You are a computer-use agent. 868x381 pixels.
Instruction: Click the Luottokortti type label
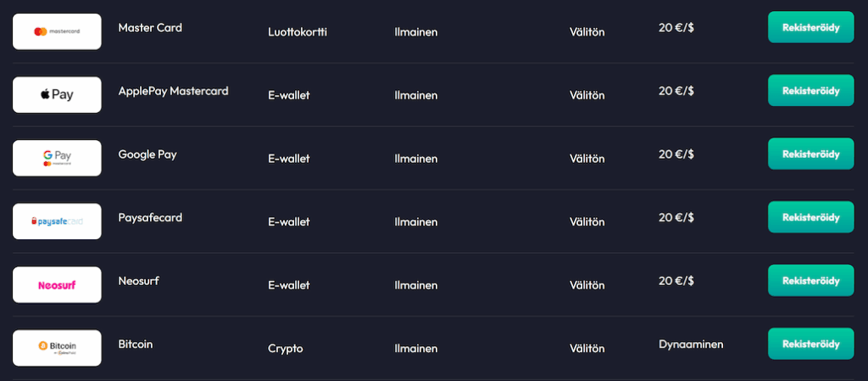pos(298,32)
